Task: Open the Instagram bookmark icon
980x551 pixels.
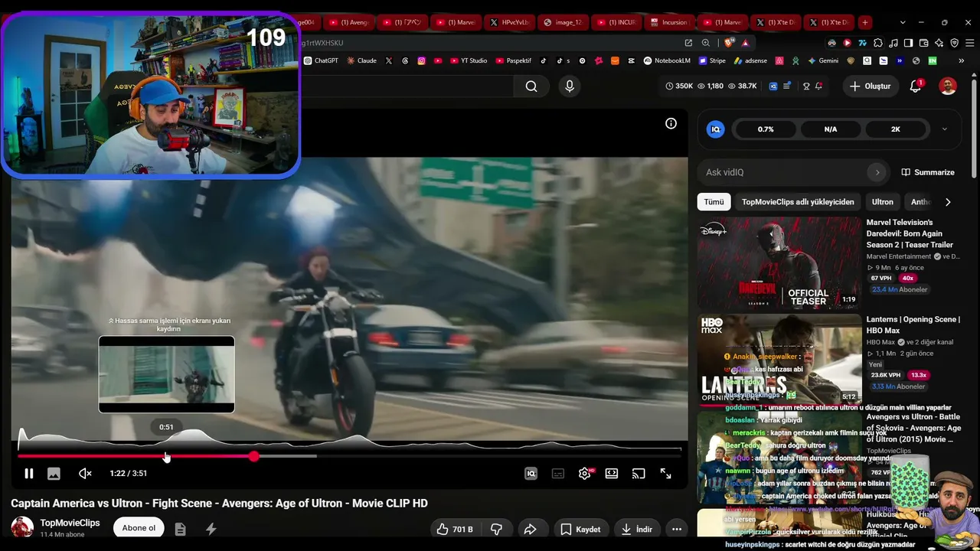Action: 421,60
